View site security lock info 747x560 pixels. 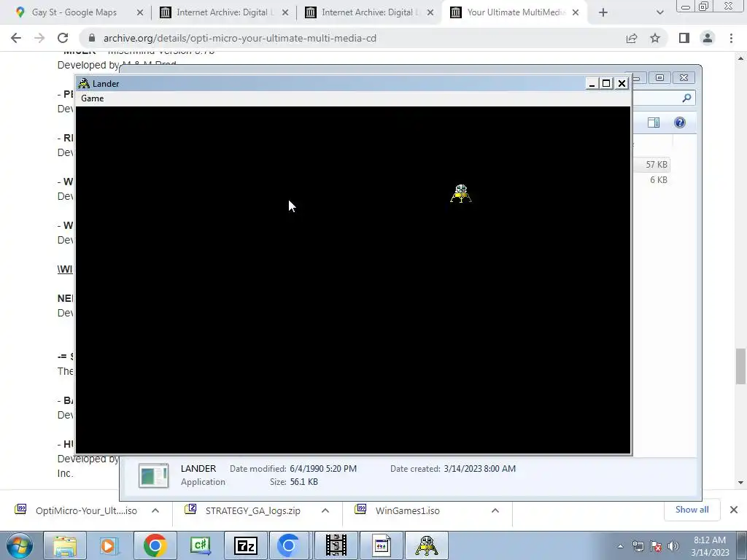coord(92,38)
